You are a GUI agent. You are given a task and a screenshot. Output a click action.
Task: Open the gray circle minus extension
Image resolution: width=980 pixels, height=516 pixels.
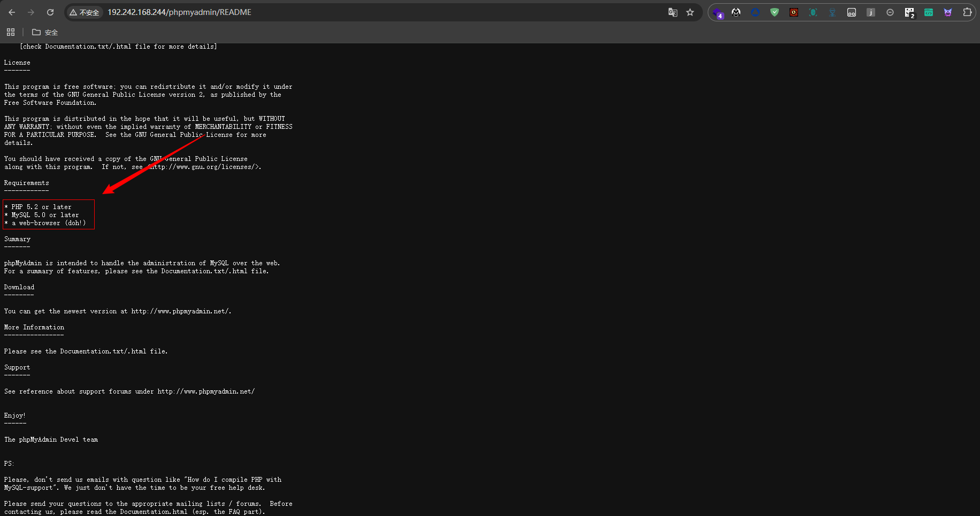[890, 12]
